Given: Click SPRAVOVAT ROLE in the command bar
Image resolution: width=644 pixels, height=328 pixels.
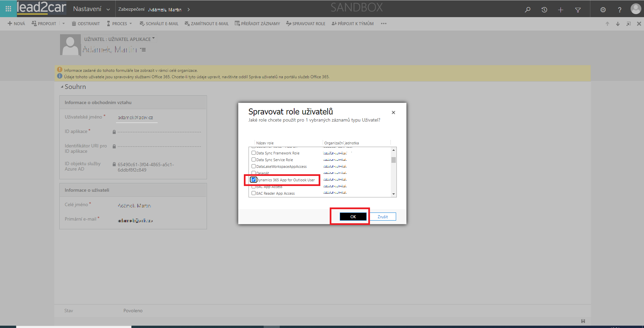Looking at the screenshot, I should [x=306, y=24].
